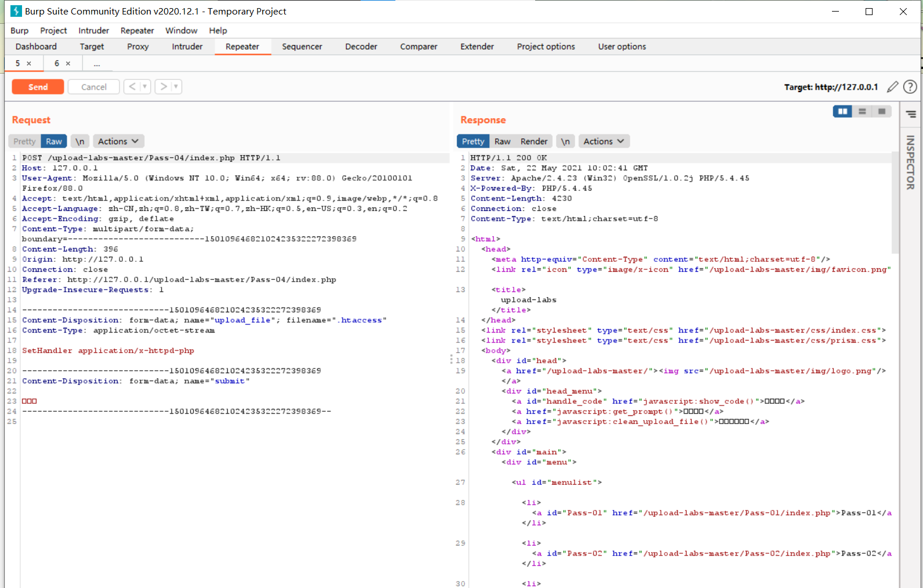
Task: Click the Referer header line in request
Action: pos(179,279)
